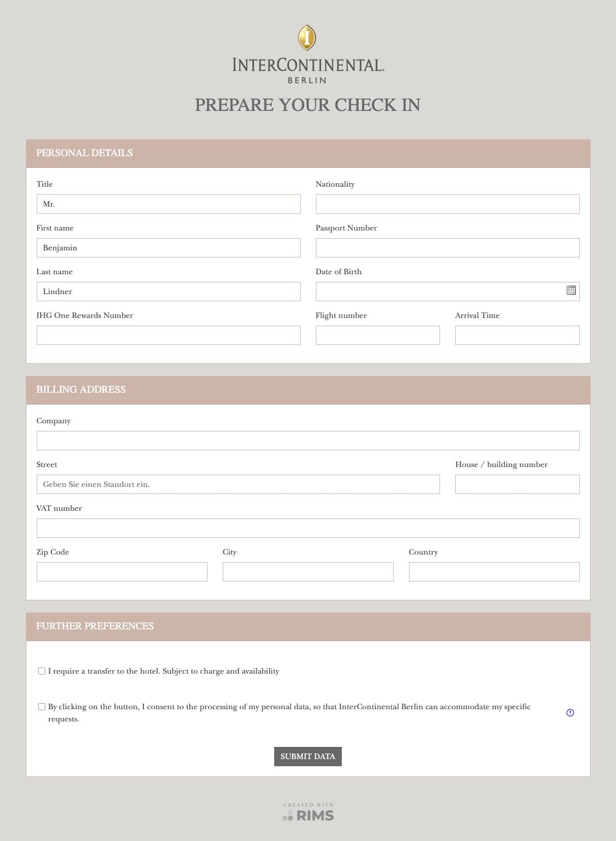This screenshot has width=616, height=841.
Task: Focus the VAT number field
Action: coord(308,528)
